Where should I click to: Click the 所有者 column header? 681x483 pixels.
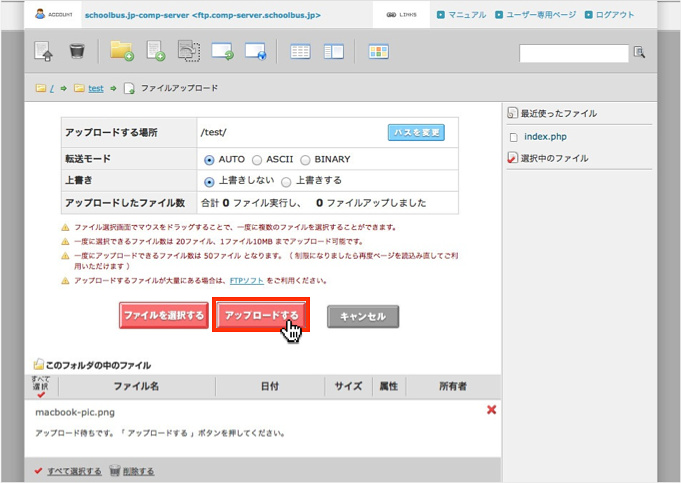(x=453, y=386)
